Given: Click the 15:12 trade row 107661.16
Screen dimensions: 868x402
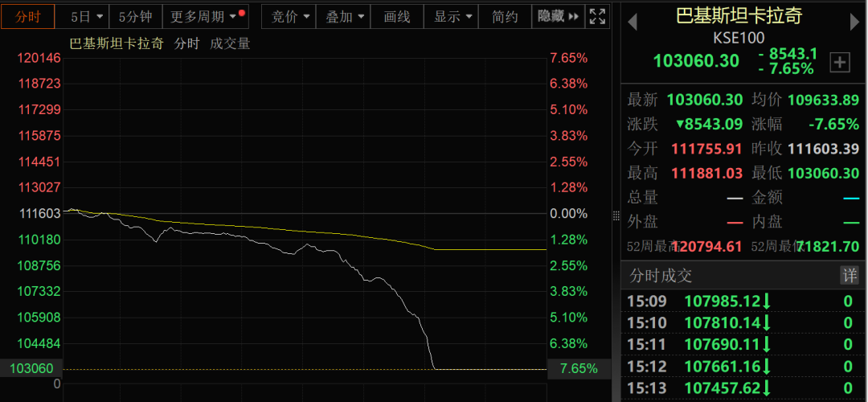Looking at the screenshot, I should pos(744,366).
